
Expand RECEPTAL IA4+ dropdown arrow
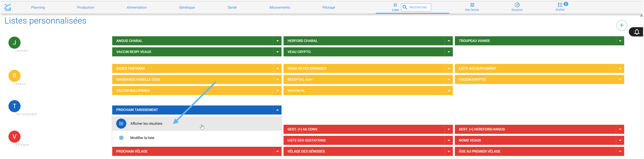[x=449, y=79]
